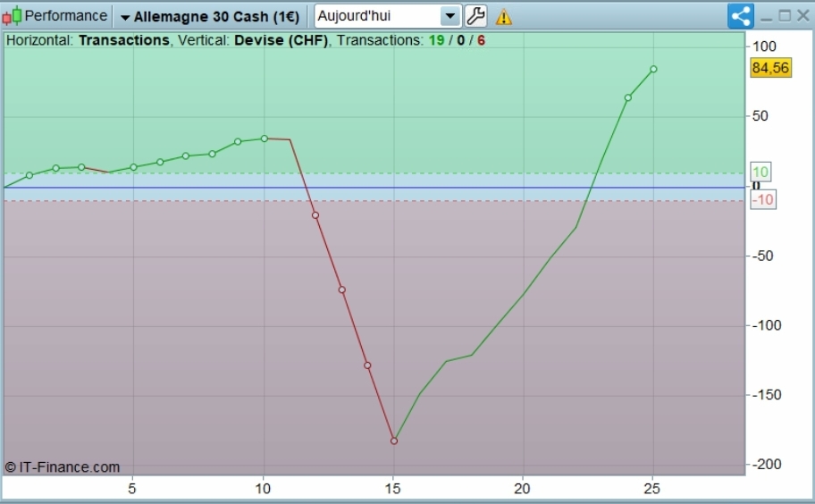Viewport: 815px width, 504px height.
Task: Select the red data point at transaction 13
Action: pyautogui.click(x=342, y=290)
